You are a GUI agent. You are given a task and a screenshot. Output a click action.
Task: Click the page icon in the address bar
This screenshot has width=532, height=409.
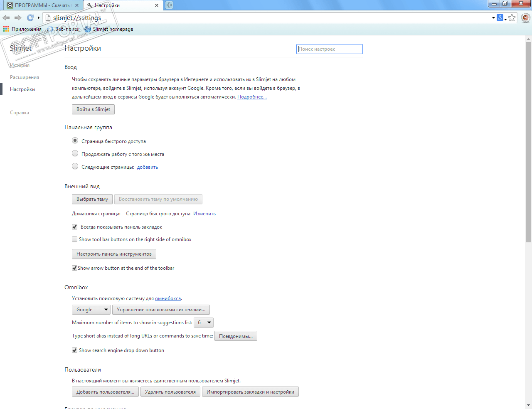coord(48,18)
